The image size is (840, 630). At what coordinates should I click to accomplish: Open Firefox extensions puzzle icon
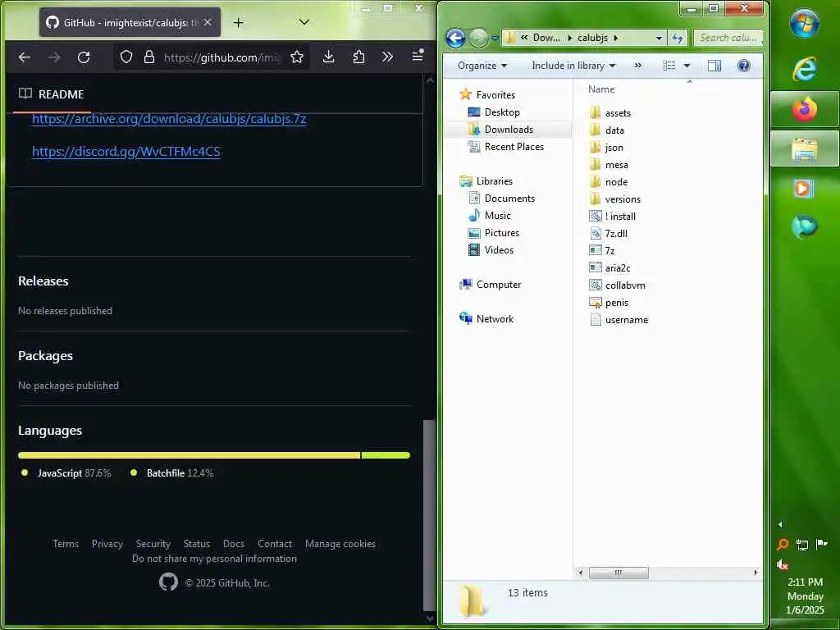(358, 57)
